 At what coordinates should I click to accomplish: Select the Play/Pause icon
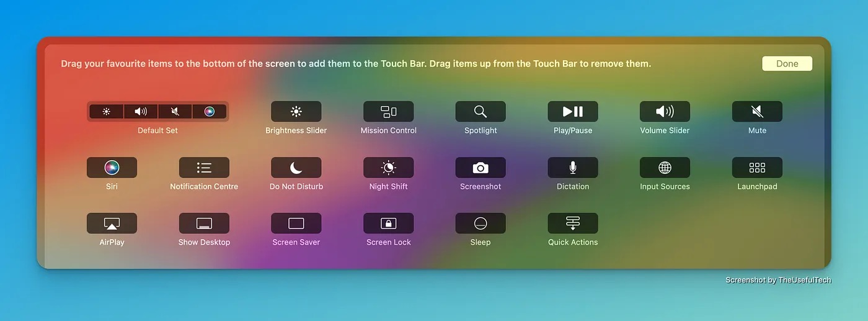pos(573,112)
